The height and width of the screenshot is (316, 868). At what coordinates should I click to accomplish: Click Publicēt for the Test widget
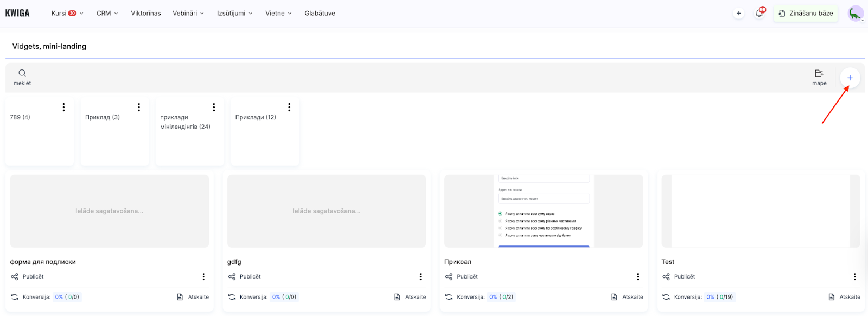click(684, 277)
